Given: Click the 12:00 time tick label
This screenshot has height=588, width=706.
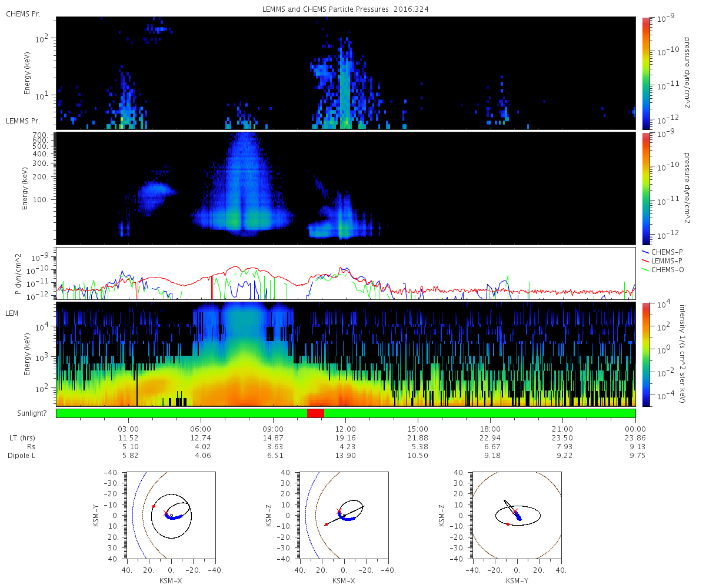Looking at the screenshot, I should [x=345, y=429].
